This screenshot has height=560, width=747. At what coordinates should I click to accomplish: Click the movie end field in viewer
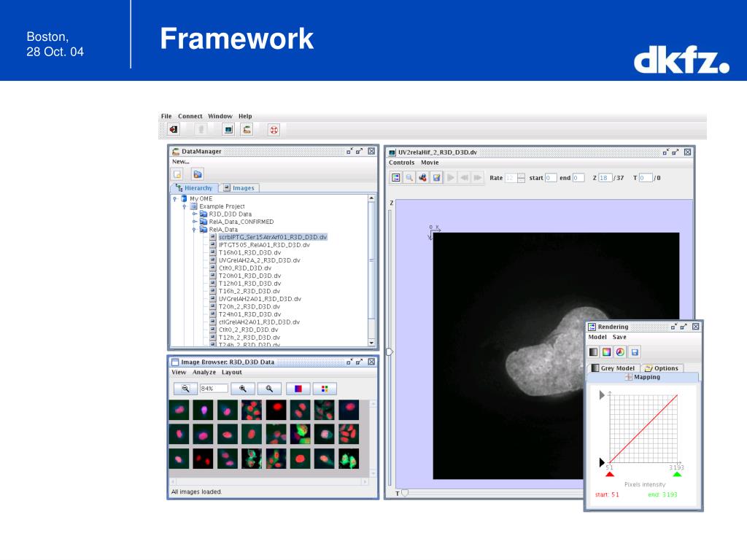click(578, 178)
